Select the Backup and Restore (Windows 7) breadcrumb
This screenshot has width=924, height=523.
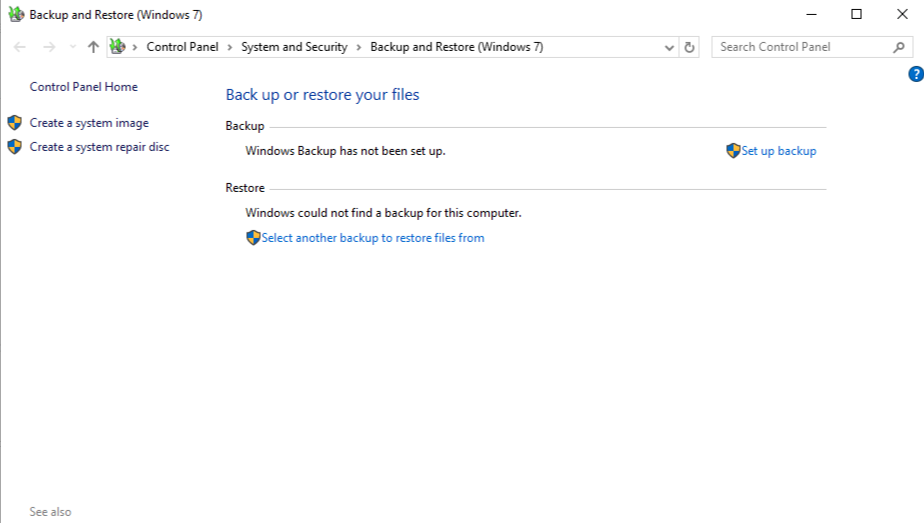(x=457, y=47)
